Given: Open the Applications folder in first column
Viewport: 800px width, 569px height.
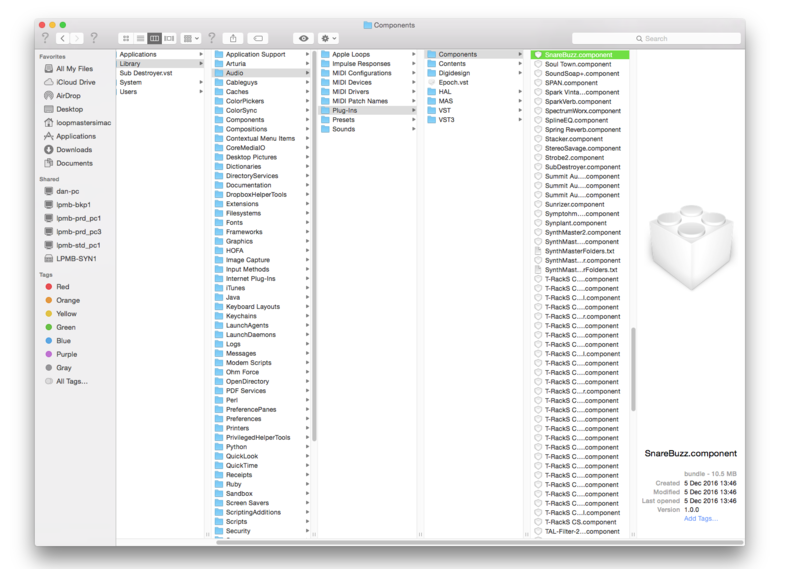Looking at the screenshot, I should (x=138, y=54).
